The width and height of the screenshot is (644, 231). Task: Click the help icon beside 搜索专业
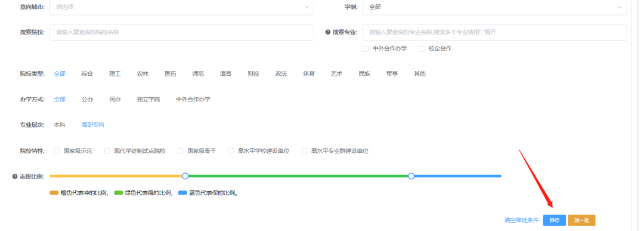[x=328, y=32]
